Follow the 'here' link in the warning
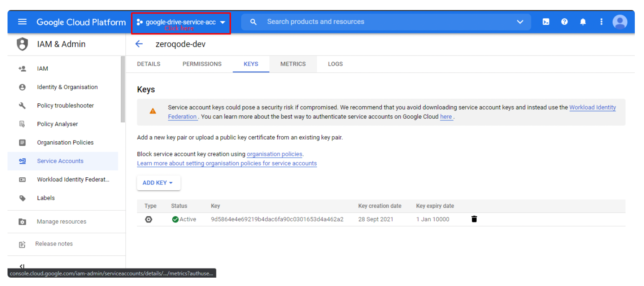Image resolution: width=644 pixels, height=286 pixels. [x=446, y=117]
